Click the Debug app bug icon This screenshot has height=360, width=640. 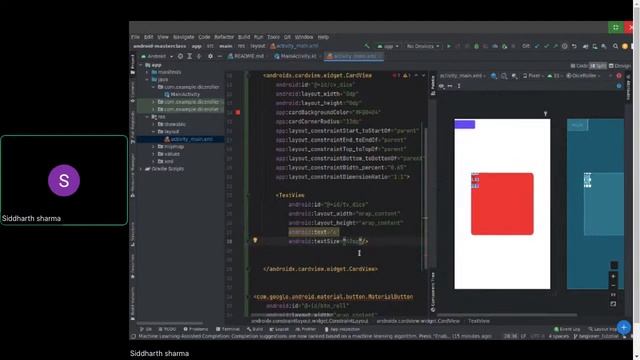click(x=476, y=47)
